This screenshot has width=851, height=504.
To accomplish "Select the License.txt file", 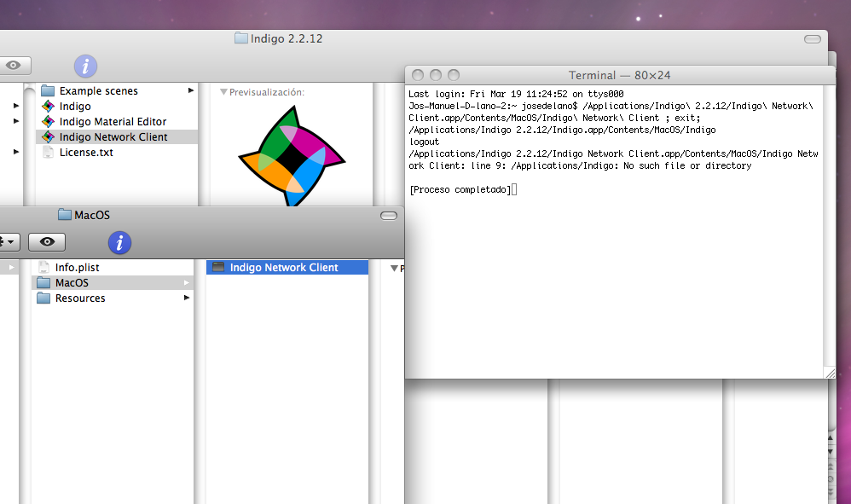I will (117, 153).
